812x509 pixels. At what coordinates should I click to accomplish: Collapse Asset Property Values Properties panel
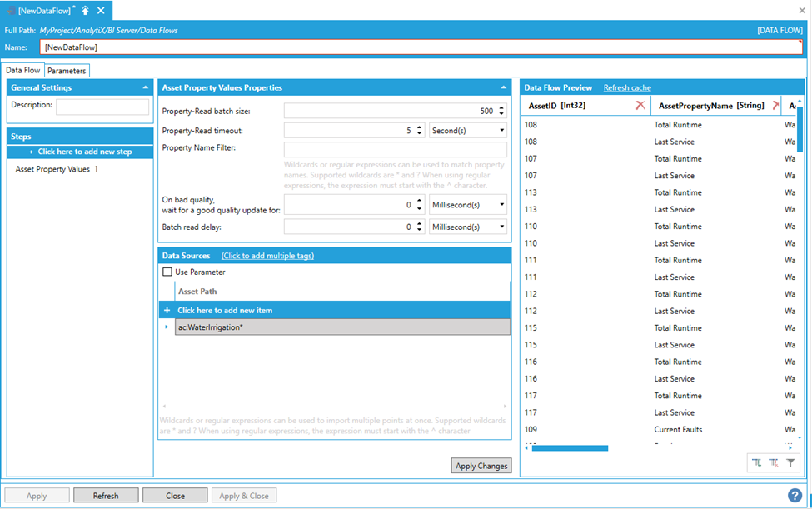coord(503,87)
